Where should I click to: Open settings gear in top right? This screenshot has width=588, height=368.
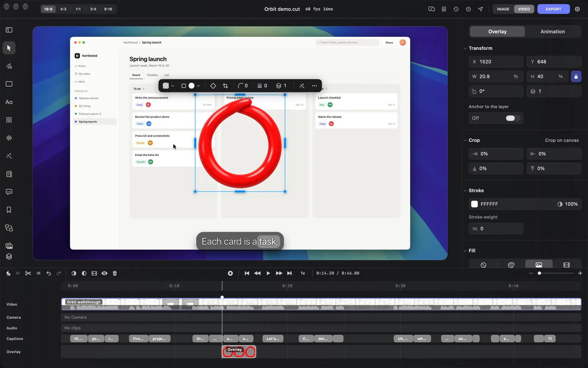click(x=577, y=9)
